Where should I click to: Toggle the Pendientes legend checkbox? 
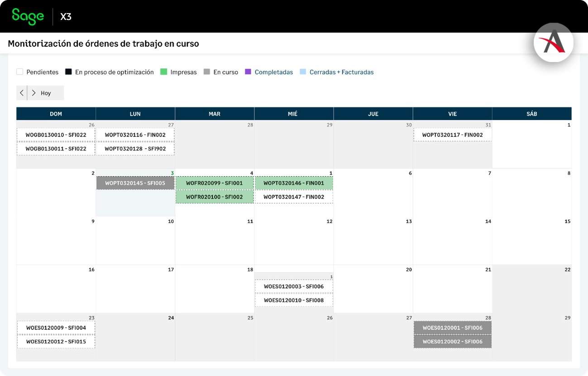click(19, 72)
